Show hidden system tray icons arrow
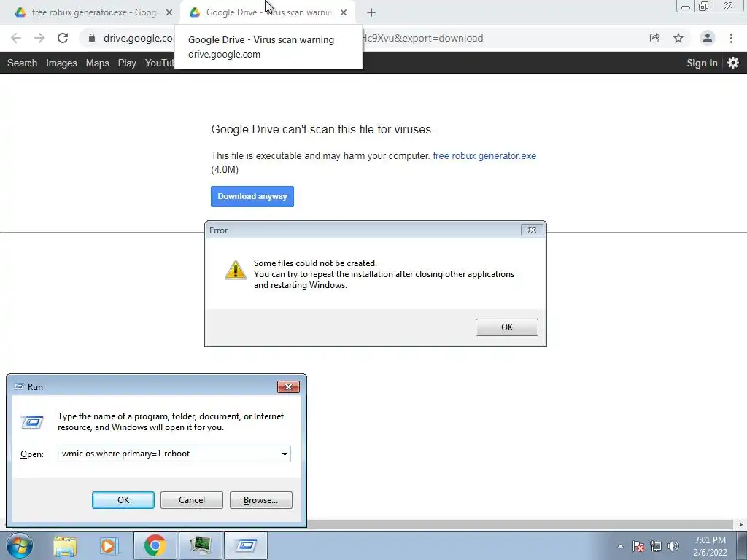747x560 pixels. (x=620, y=546)
